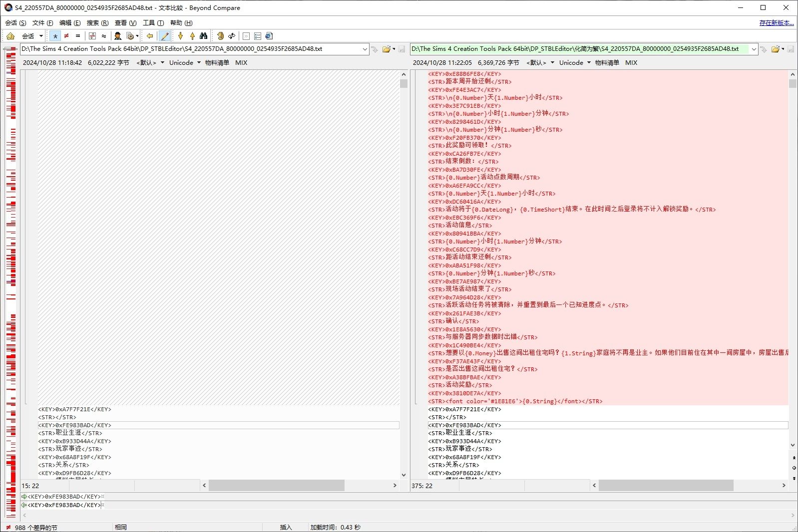Open the 会话 session dropdown arrow
Viewport: 798px width, 532px height.
[41, 36]
